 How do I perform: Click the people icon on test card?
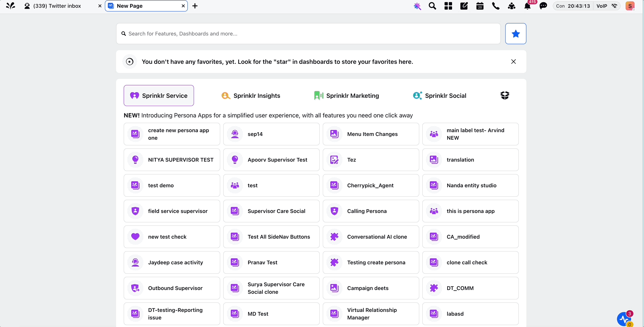[x=235, y=185]
